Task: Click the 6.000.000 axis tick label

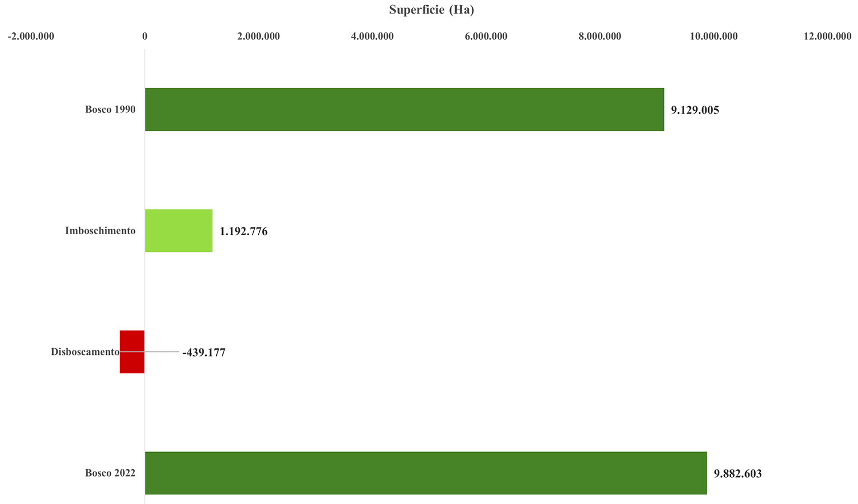Action: click(x=486, y=36)
